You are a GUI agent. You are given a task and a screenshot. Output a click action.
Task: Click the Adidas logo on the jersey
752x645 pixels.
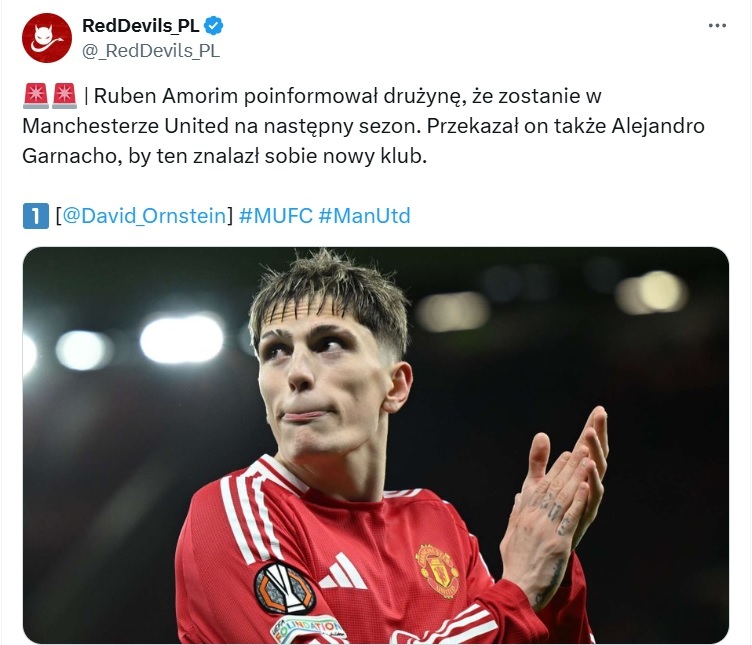343,571
